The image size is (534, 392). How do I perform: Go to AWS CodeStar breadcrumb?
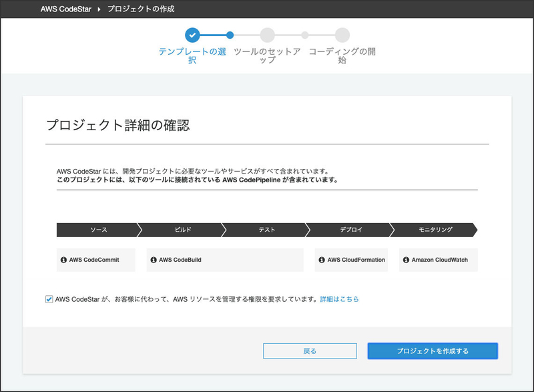tap(66, 9)
